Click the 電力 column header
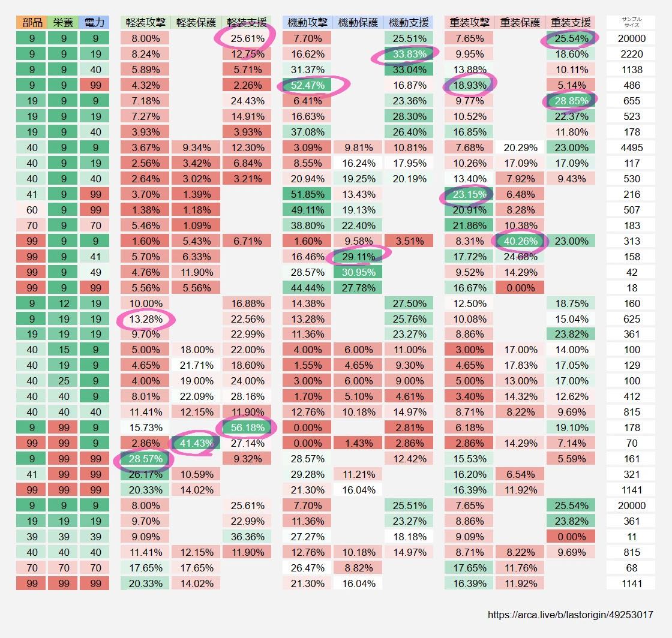 [x=95, y=22]
